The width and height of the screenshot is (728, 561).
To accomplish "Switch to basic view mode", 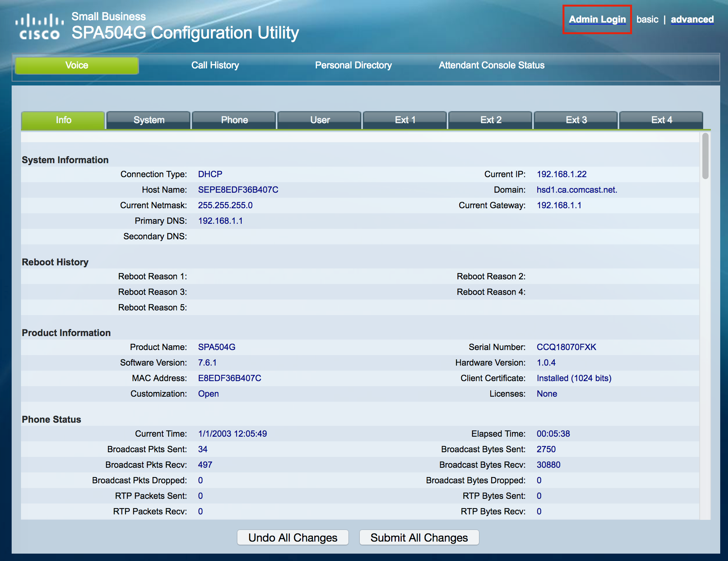I will coord(647,19).
